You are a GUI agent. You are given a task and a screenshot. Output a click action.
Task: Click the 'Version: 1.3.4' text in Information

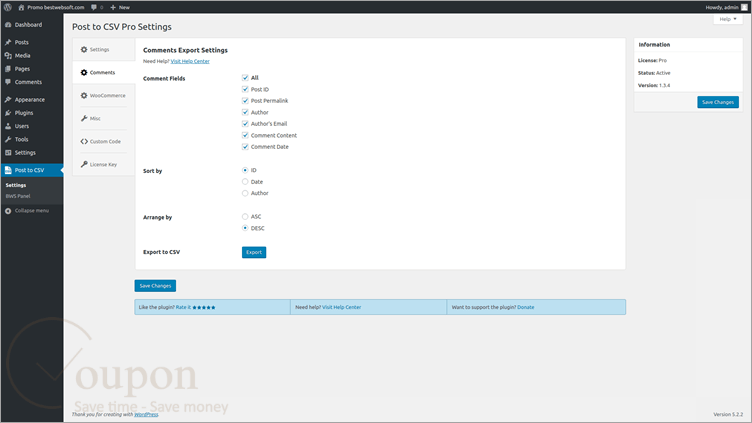pos(654,85)
